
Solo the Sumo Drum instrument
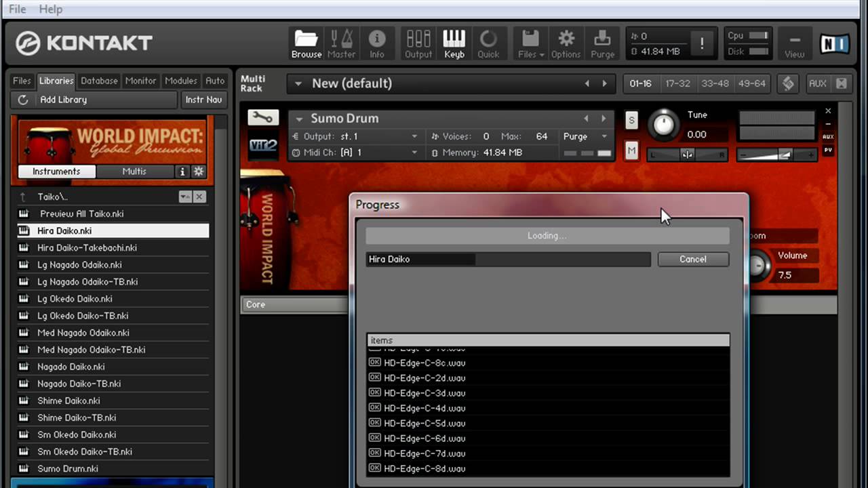[631, 121]
